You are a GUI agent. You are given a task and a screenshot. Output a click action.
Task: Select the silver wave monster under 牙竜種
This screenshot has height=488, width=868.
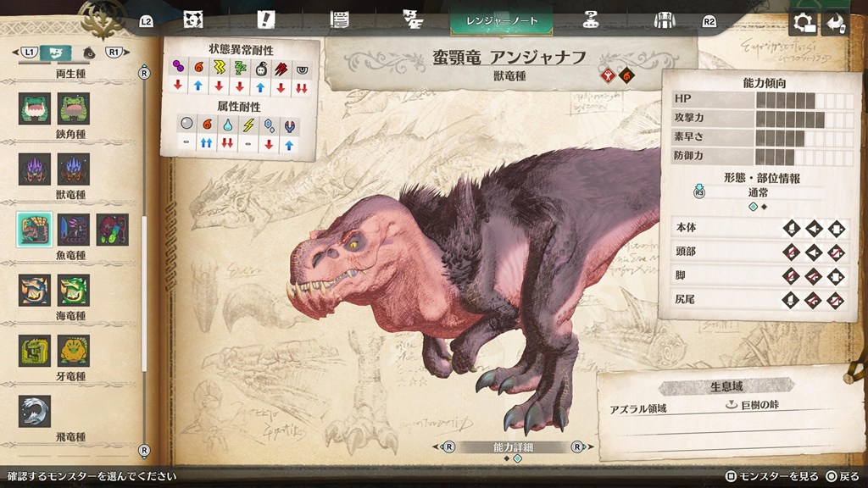[35, 411]
